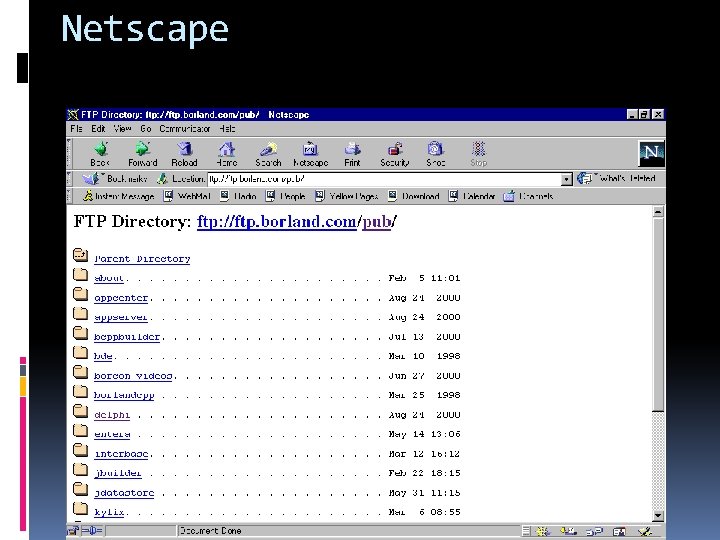The image size is (720, 540).
Task: Open the Radio shortcut
Action: 238,196
